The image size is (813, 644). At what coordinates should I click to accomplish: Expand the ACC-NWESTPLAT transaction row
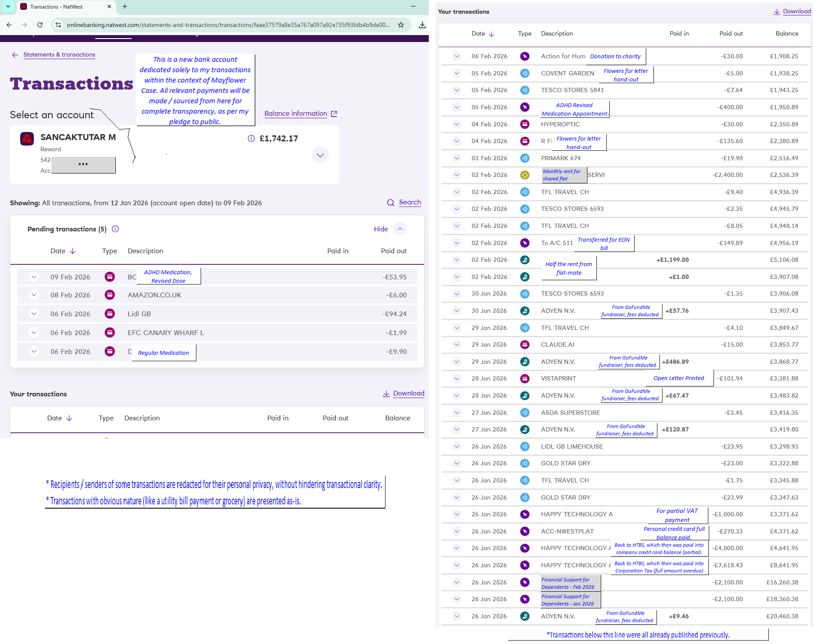click(x=457, y=531)
